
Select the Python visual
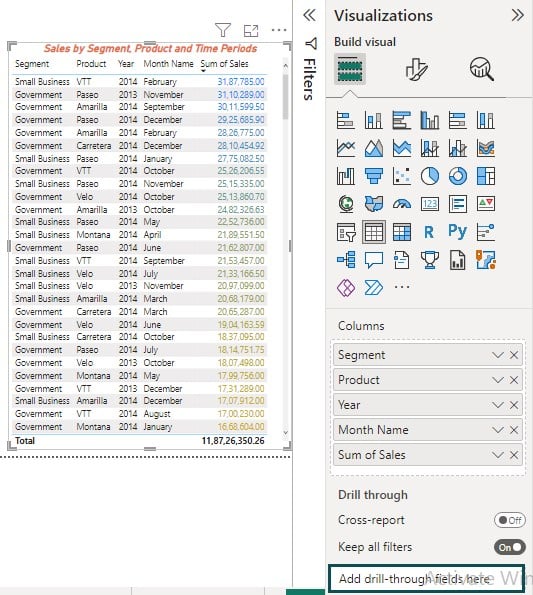[457, 231]
